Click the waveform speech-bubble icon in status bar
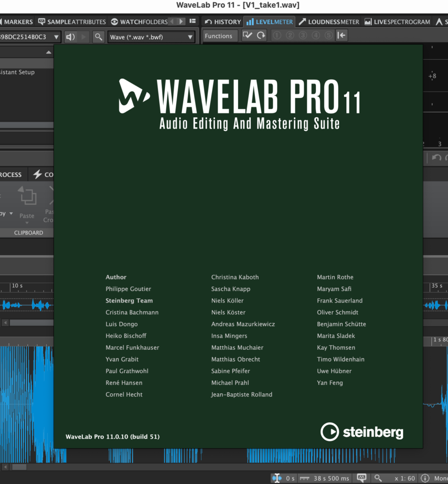 pos(361,478)
